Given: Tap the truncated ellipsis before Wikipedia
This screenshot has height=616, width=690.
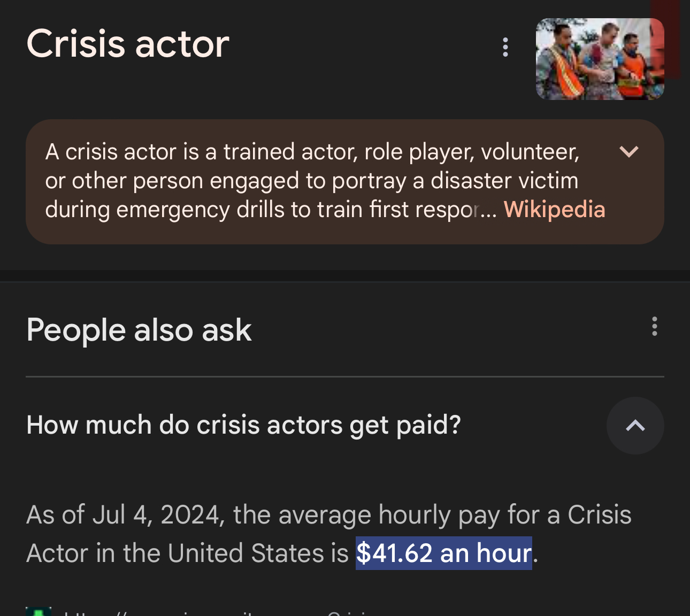Looking at the screenshot, I should (x=488, y=211).
